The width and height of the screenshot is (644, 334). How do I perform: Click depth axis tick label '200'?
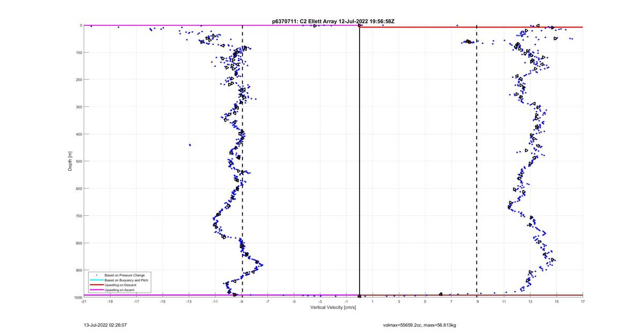[x=78, y=79]
